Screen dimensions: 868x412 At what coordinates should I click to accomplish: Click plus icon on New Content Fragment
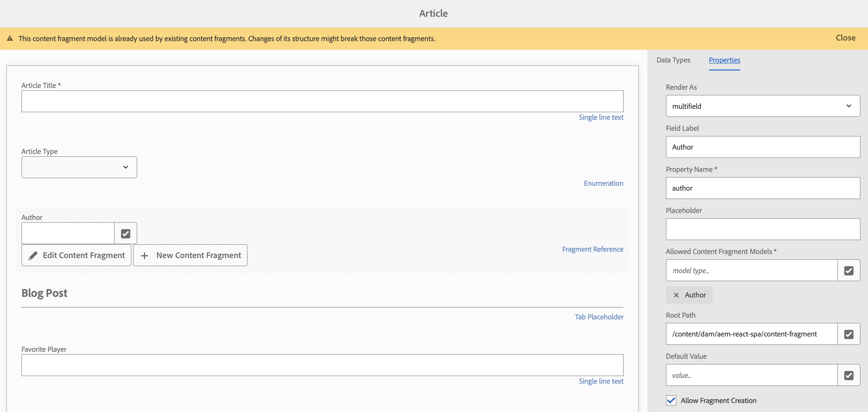pyautogui.click(x=144, y=255)
